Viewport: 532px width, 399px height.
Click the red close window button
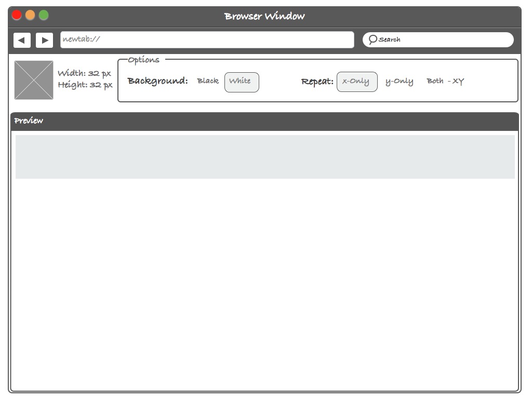pyautogui.click(x=17, y=15)
